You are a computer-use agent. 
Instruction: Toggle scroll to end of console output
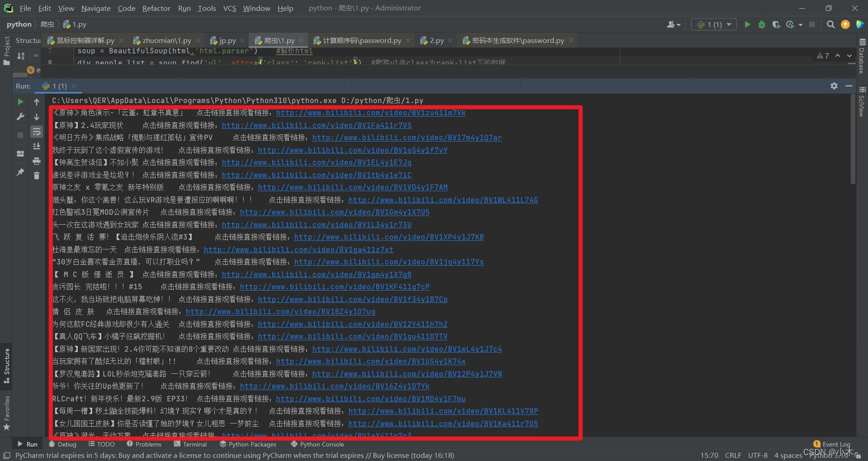(x=37, y=146)
